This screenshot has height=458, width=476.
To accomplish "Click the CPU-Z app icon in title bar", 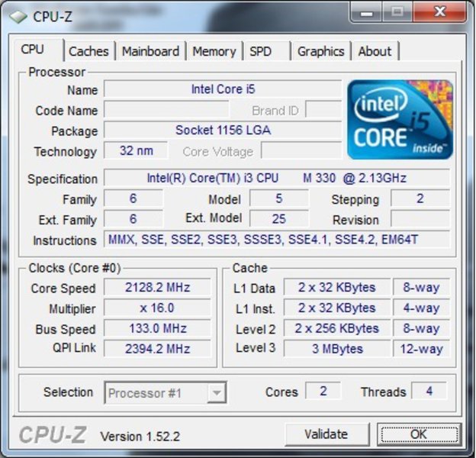I will coord(18,17).
